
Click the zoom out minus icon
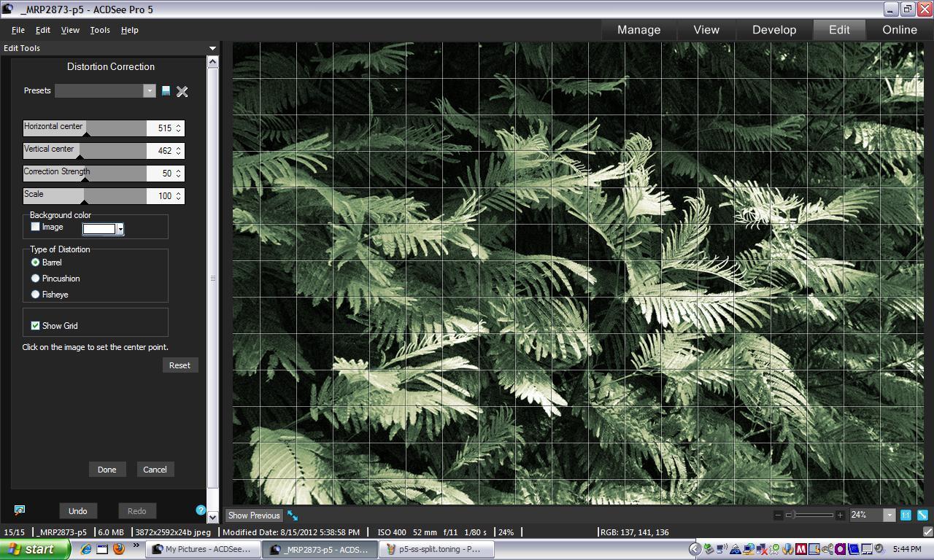point(778,515)
